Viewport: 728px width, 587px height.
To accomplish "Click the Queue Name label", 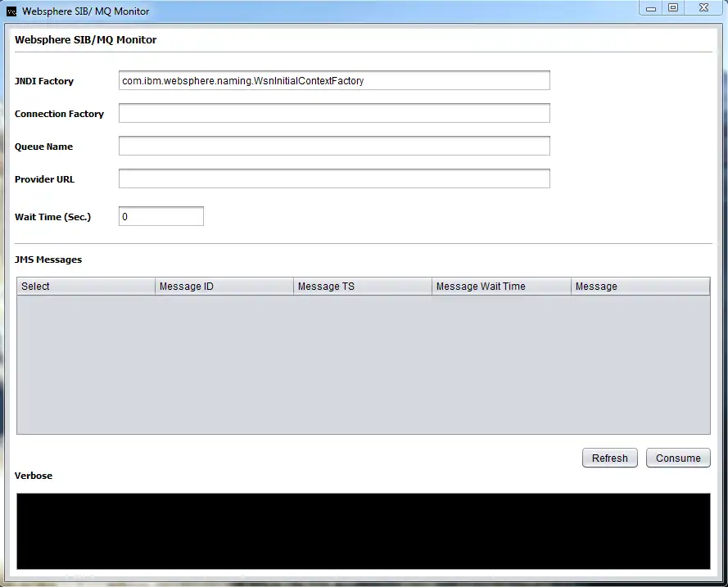I will 43,147.
